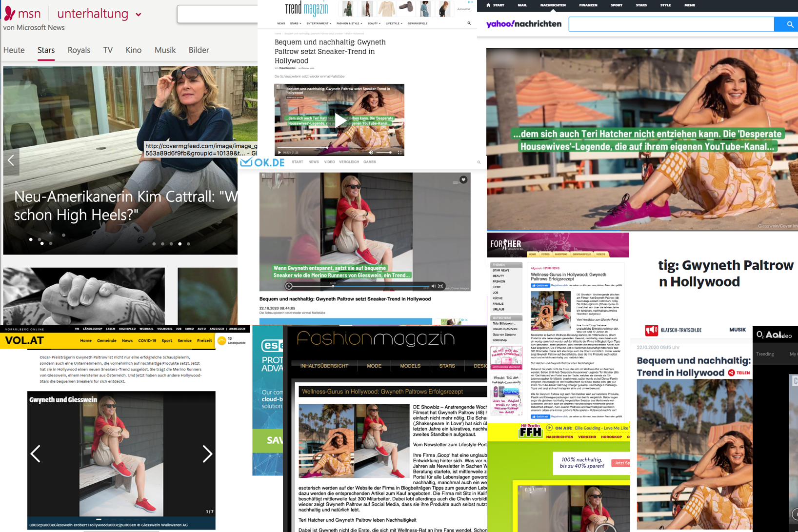The width and height of the screenshot is (798, 532).
Task: Play the Hit Radio FFH on-air stream
Action: pyautogui.click(x=549, y=428)
